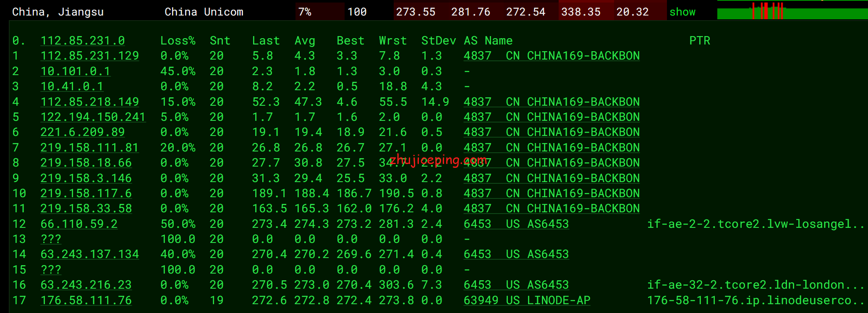Click the 'StDev' column header
Image resolution: width=868 pixels, height=313 pixels.
click(439, 41)
